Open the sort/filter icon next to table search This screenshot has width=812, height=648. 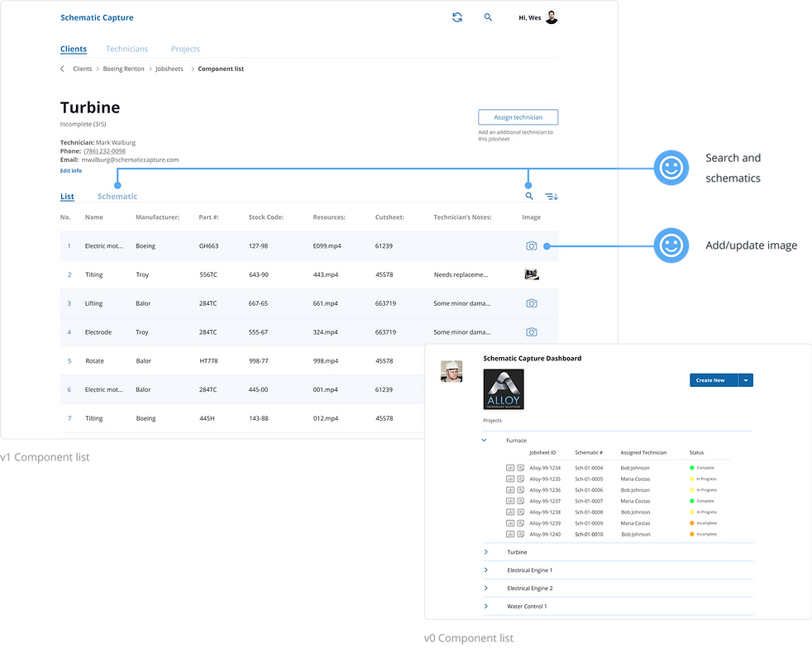(551, 197)
